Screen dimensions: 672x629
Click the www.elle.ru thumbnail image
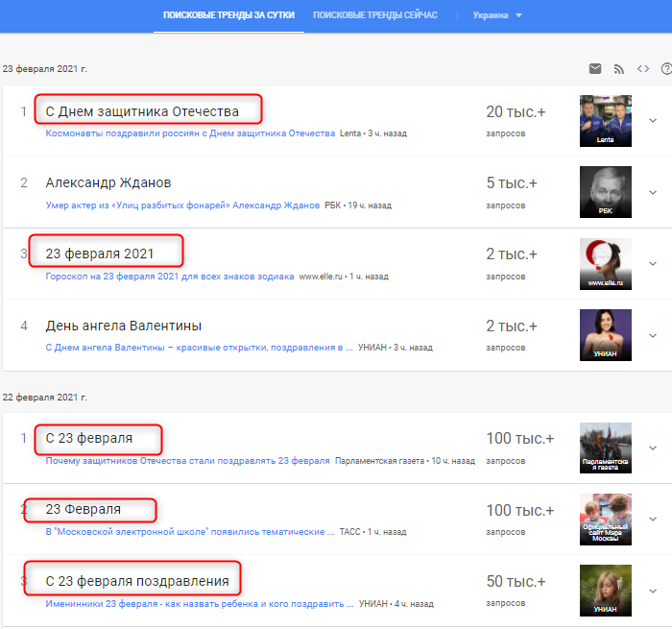(x=605, y=264)
